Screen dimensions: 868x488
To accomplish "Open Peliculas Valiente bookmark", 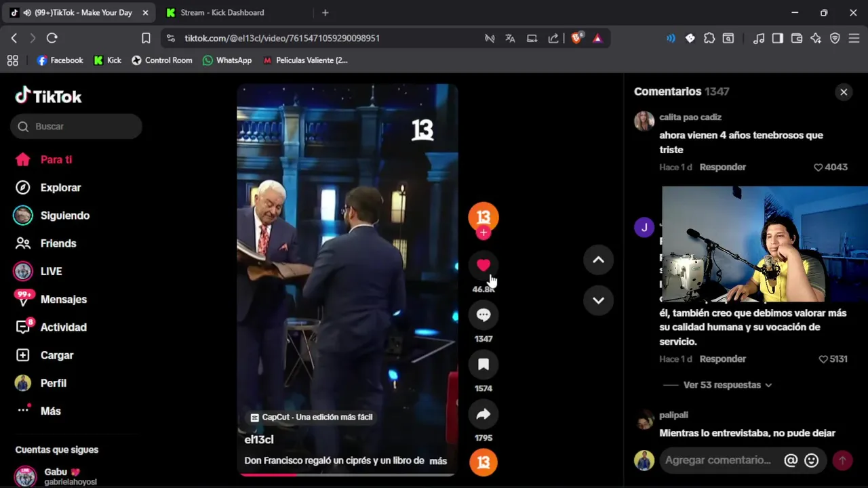I will [x=305, y=60].
